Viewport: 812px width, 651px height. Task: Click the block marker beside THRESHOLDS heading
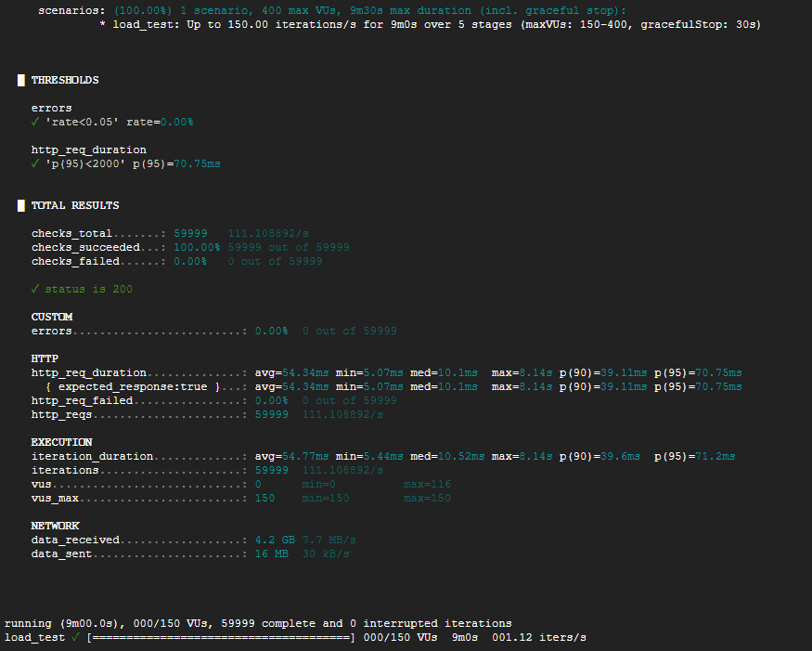[20, 80]
